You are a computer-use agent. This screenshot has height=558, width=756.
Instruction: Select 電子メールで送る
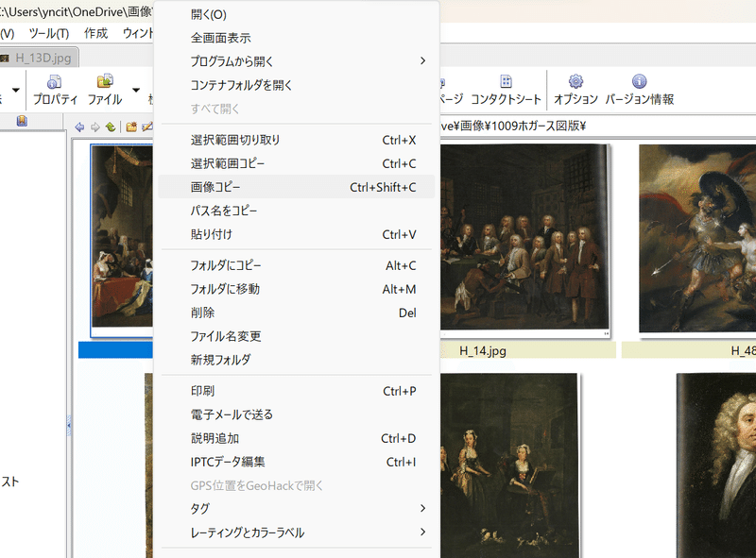tap(297, 414)
